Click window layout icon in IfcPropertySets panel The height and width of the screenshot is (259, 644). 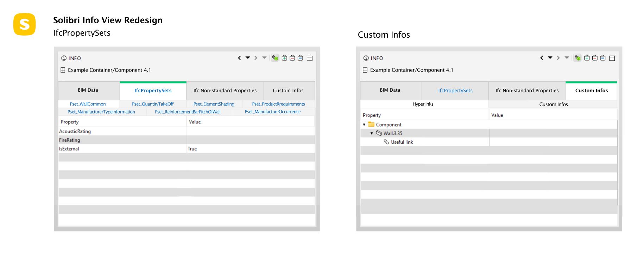310,58
